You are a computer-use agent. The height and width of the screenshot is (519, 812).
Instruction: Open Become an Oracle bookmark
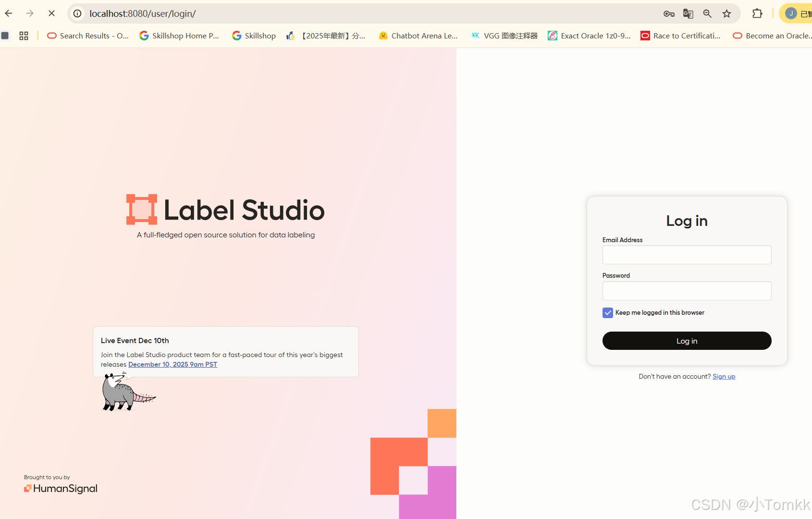(x=772, y=36)
